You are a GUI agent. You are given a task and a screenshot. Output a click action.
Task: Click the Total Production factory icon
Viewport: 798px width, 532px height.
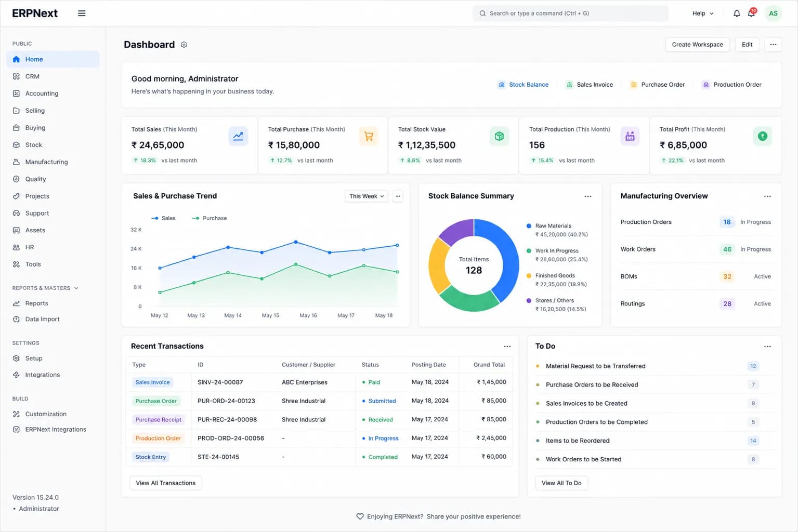coord(630,136)
